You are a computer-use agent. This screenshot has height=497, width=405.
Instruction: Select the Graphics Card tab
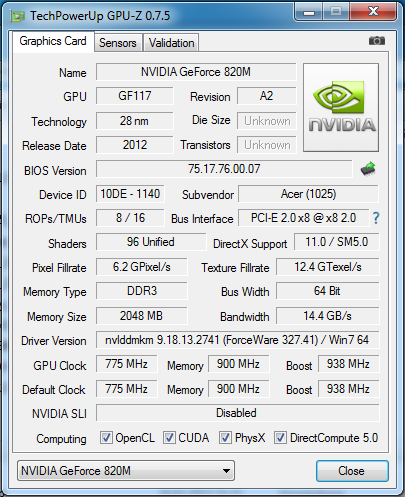[53, 41]
